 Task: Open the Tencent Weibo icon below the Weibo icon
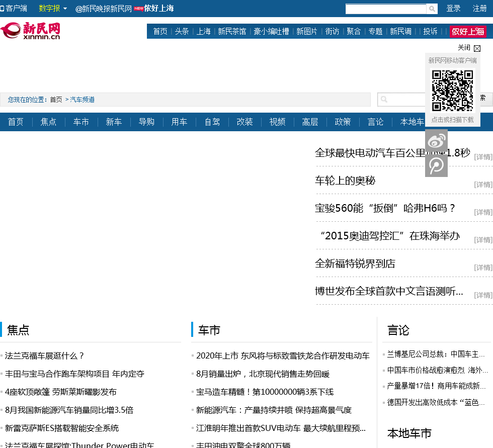click(437, 165)
